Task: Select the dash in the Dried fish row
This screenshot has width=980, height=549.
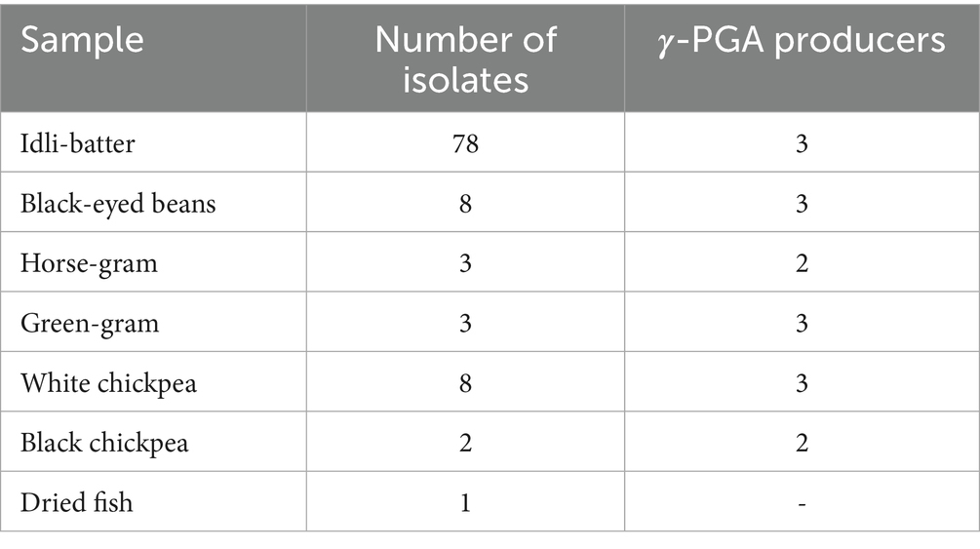Action: 802,503
